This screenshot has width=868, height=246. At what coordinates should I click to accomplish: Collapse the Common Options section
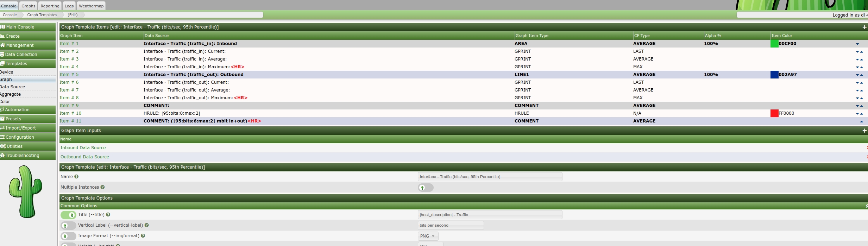pyautogui.click(x=866, y=206)
